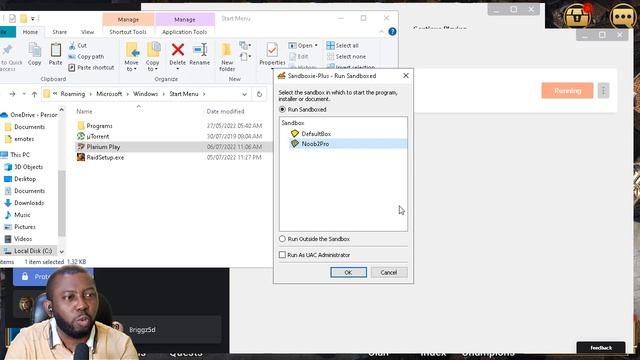Screen dimensions: 640x360
Task: Sort by the Date modified column
Action: click(x=225, y=111)
